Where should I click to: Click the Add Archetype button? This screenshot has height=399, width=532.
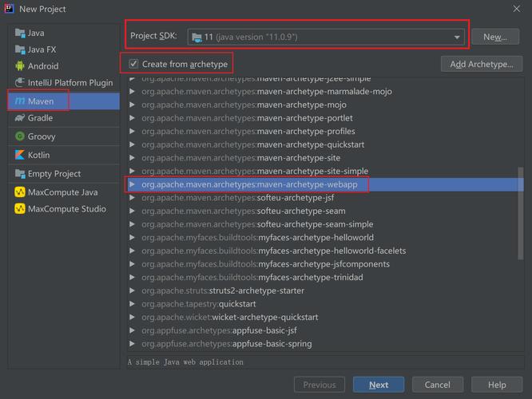click(481, 64)
